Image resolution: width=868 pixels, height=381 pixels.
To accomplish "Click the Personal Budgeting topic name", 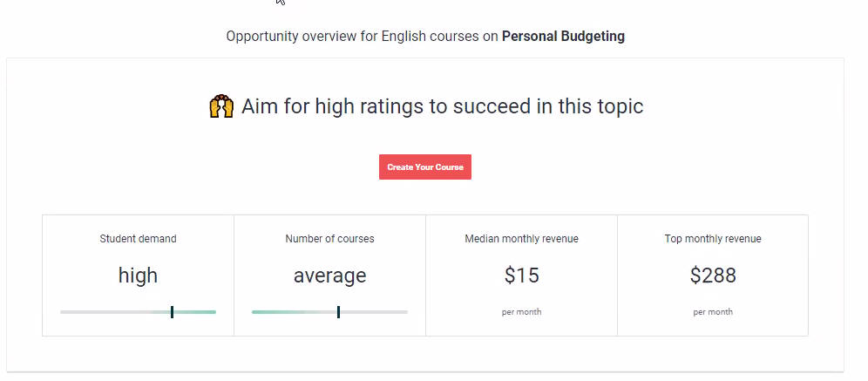I will click(x=564, y=37).
